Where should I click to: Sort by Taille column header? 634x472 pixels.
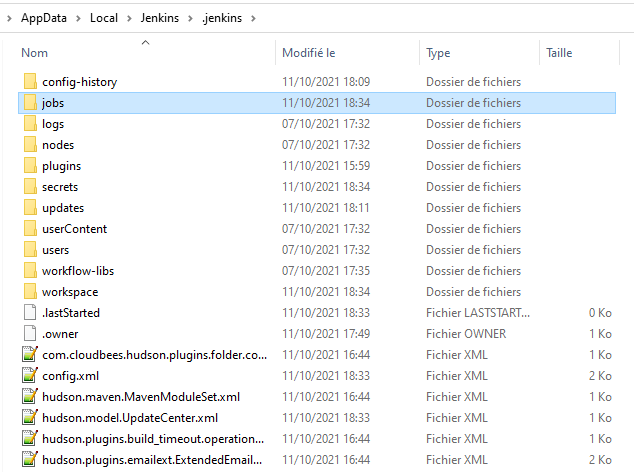559,53
